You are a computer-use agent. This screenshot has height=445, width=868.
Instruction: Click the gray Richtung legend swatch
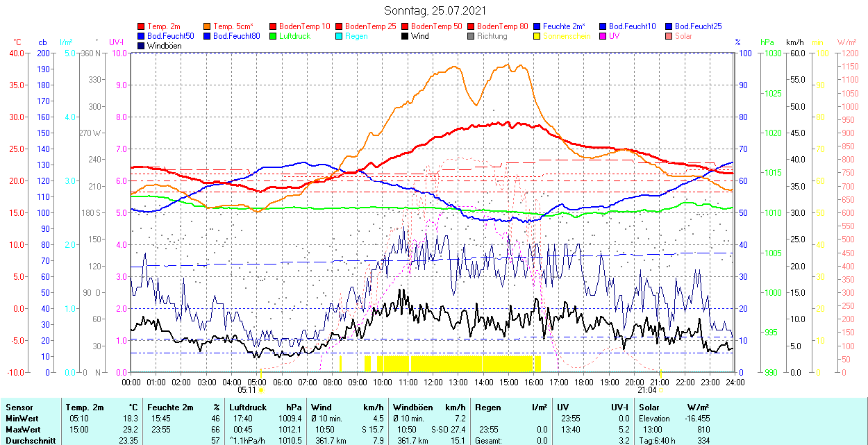471,36
